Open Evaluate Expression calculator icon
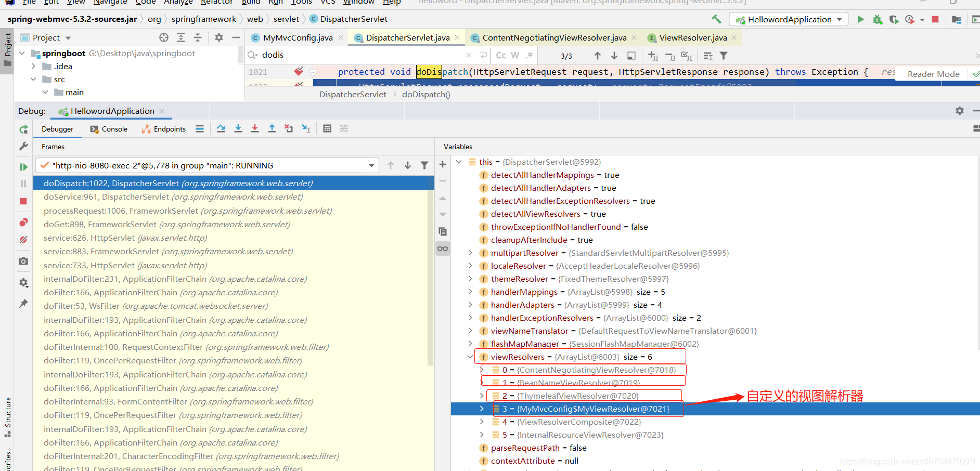The width and height of the screenshot is (980, 471). click(x=327, y=128)
